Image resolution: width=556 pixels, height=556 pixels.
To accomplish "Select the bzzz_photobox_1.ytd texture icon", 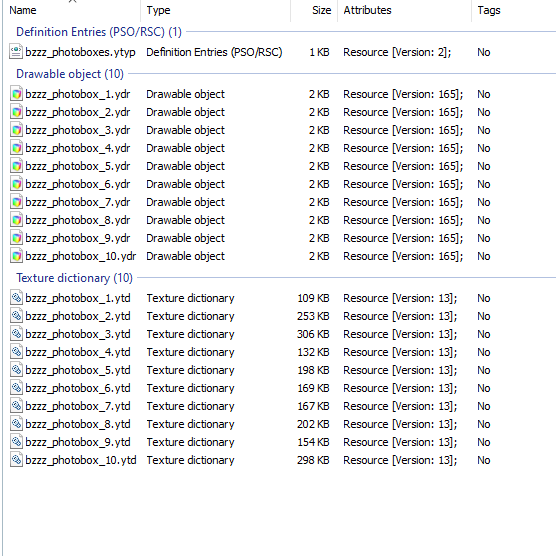I will click(x=16, y=298).
